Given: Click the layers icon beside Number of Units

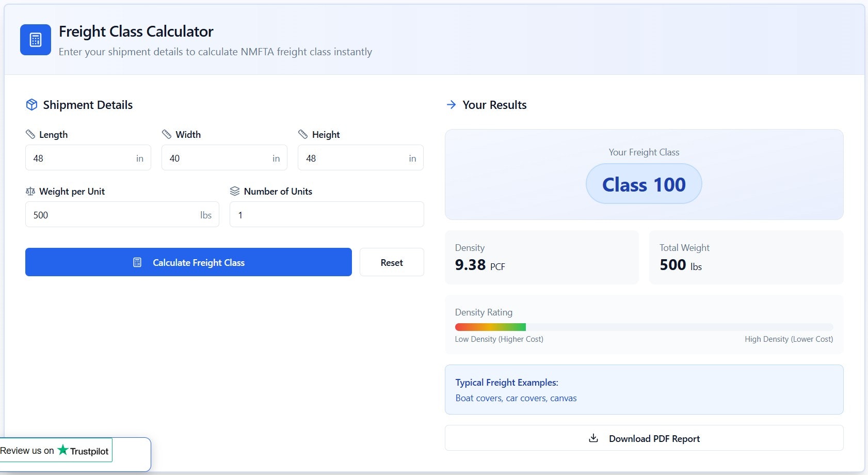Looking at the screenshot, I should 235,191.
